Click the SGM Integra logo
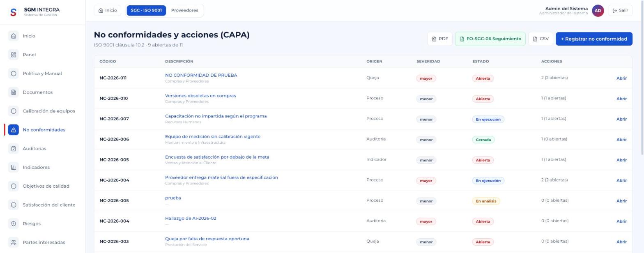 (x=13, y=12)
